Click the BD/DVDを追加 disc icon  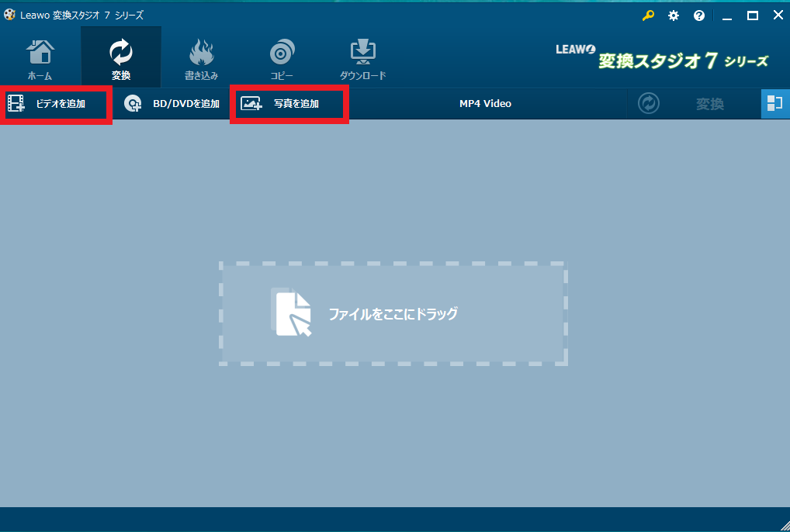point(133,104)
